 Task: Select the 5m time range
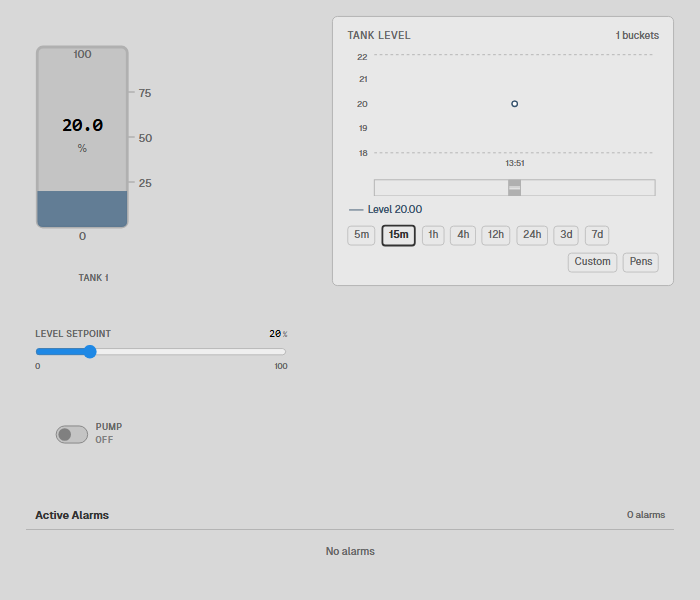tap(361, 235)
